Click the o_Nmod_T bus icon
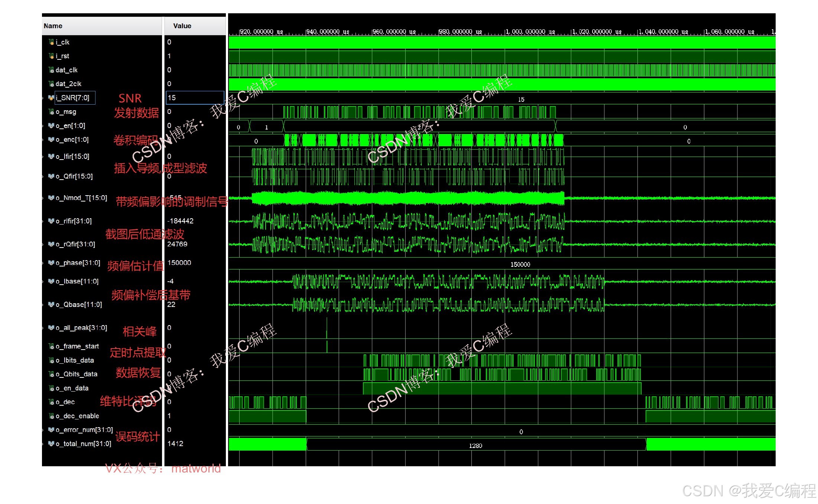Screen dimensions: 818x504 point(51,198)
